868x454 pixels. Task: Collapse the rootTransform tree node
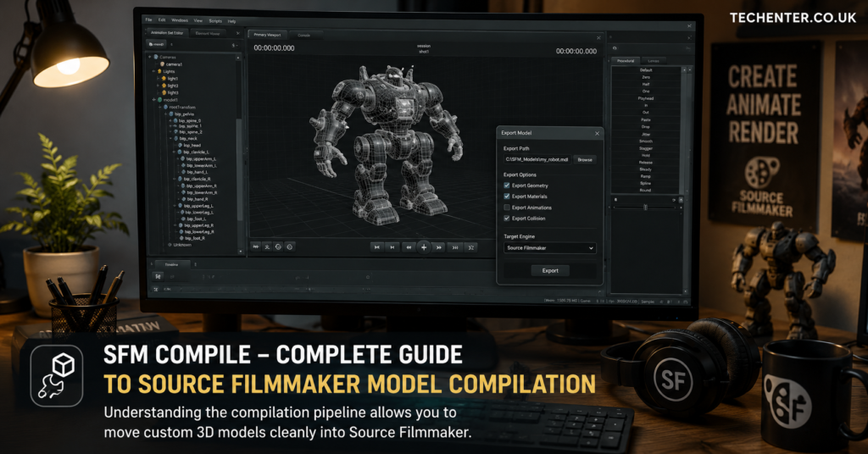[x=159, y=107]
